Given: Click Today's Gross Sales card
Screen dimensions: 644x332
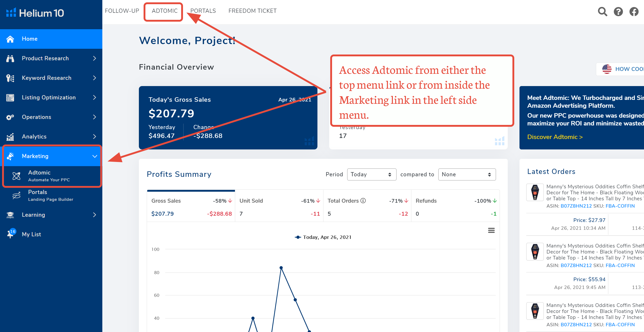Looking at the screenshot, I should click(x=228, y=118).
